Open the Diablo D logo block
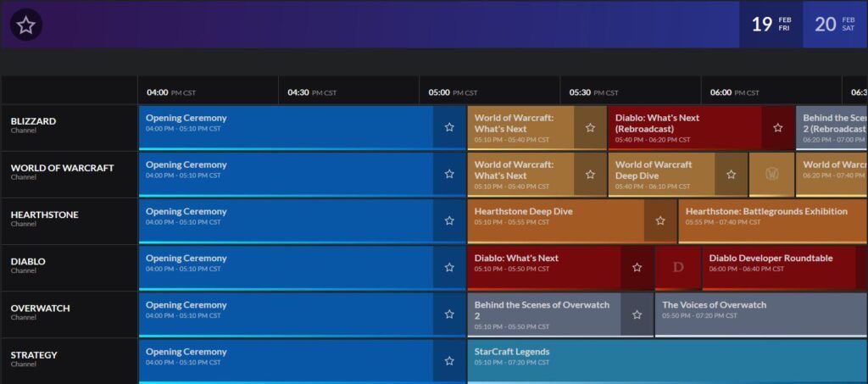The height and width of the screenshot is (384, 868). click(678, 268)
